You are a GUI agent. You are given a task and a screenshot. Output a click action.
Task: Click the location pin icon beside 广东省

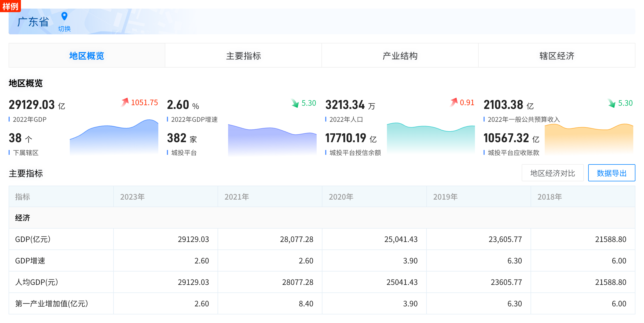pos(64,16)
